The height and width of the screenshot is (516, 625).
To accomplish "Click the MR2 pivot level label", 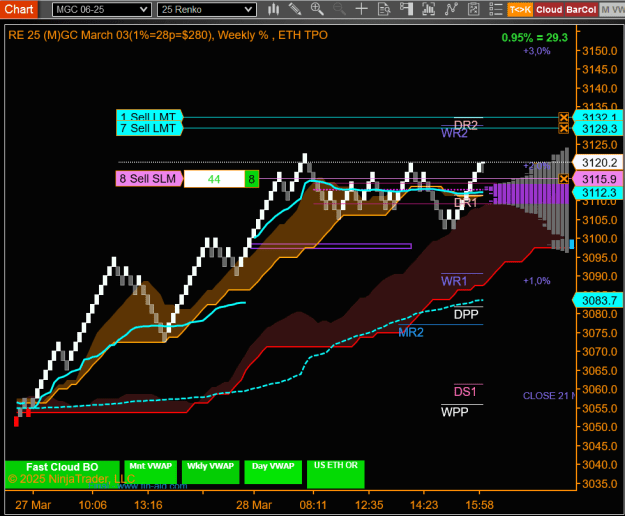I will (x=411, y=332).
